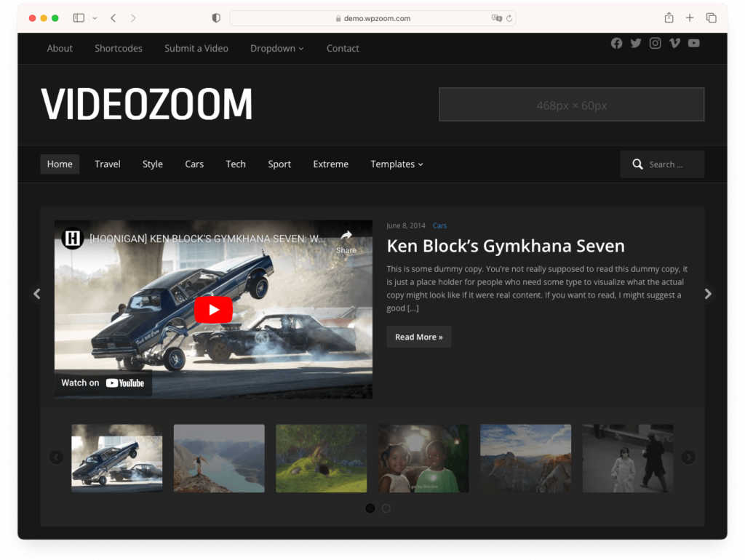
Task: Open the Tech category
Action: click(x=236, y=164)
